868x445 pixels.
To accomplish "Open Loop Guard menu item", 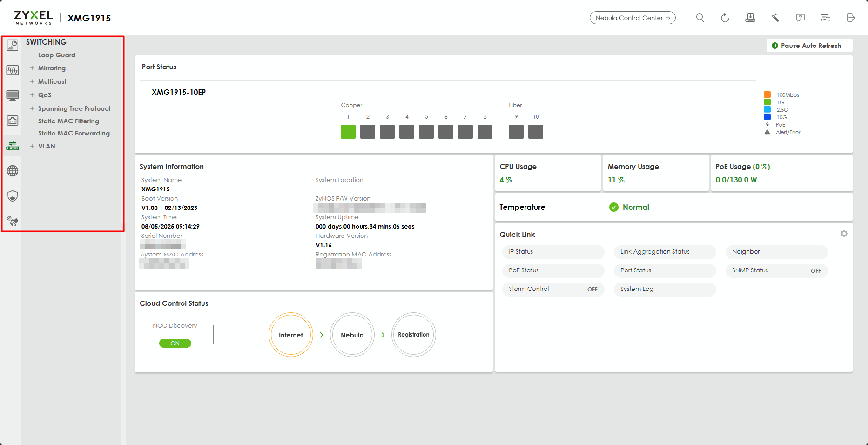I will point(57,55).
